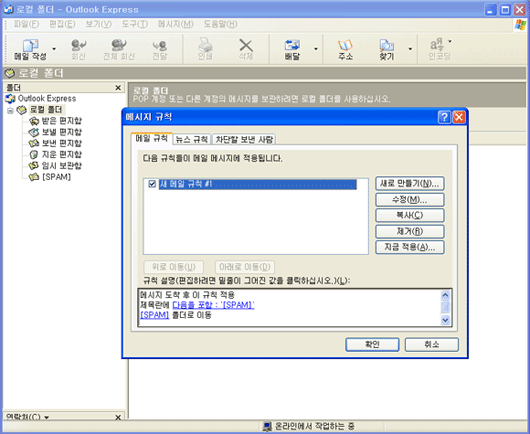Image resolution: width=530 pixels, height=434 pixels.
Task: Click the 메일 작성 compose icon
Action: coord(30,45)
